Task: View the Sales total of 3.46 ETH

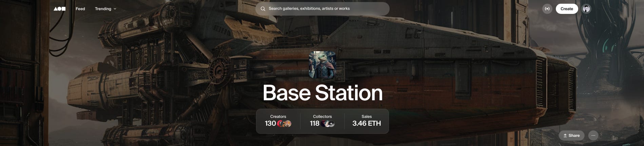Action: (367, 121)
